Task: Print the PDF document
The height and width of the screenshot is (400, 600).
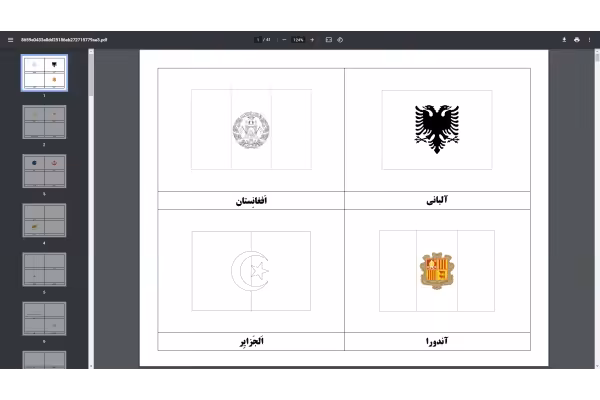Action: click(x=577, y=40)
